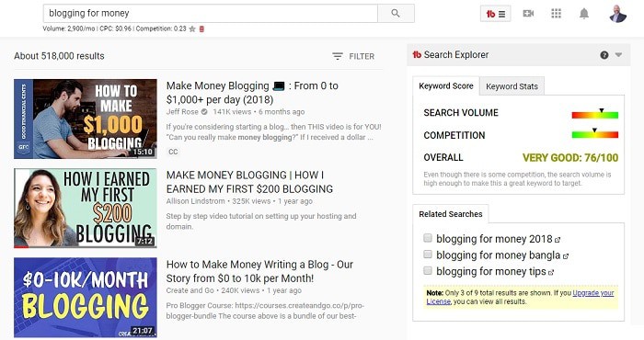The image size is (644, 340).
Task: Open the FILTER options
Action: [353, 56]
